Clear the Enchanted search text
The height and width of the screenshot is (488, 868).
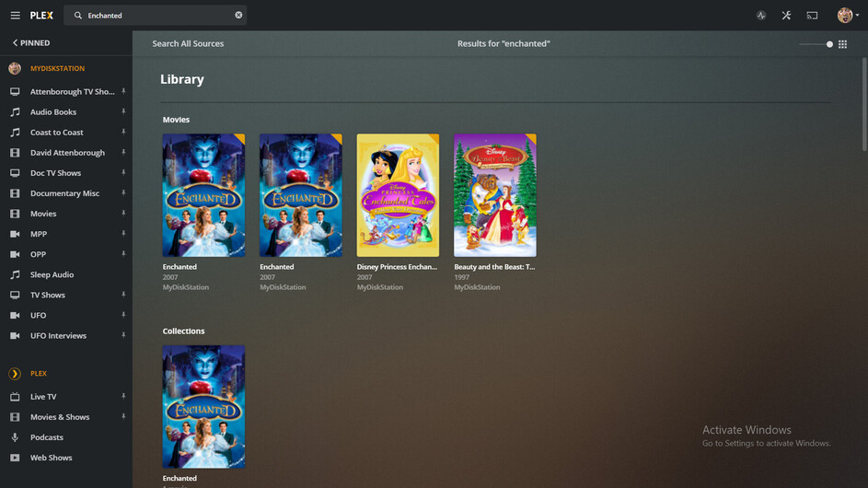tap(238, 15)
